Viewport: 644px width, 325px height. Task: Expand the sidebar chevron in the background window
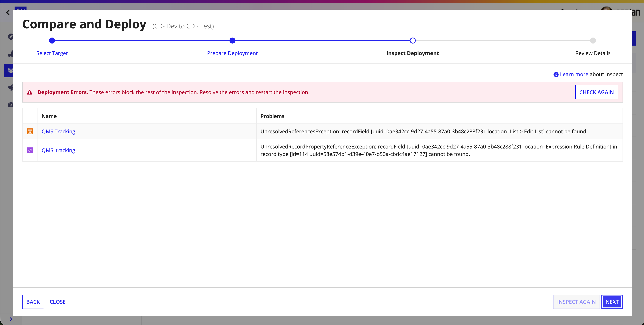click(x=11, y=319)
